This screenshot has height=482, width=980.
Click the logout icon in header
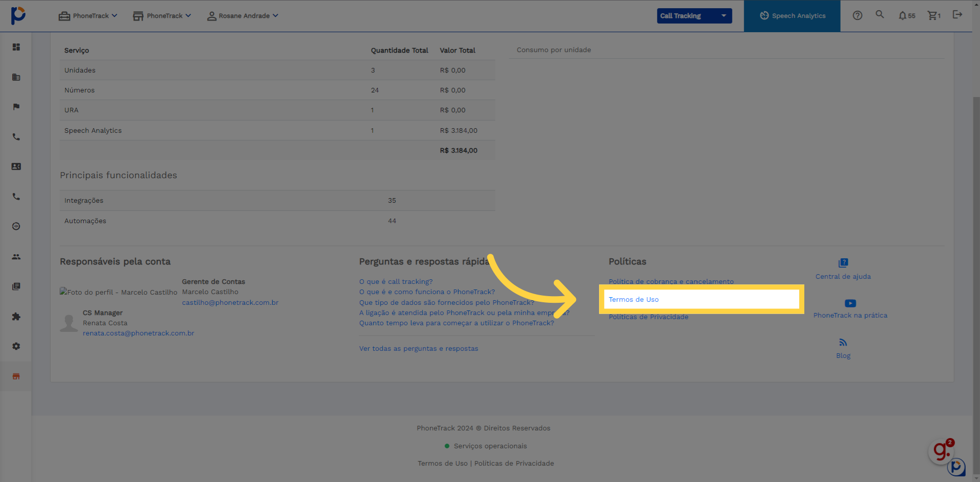click(958, 14)
